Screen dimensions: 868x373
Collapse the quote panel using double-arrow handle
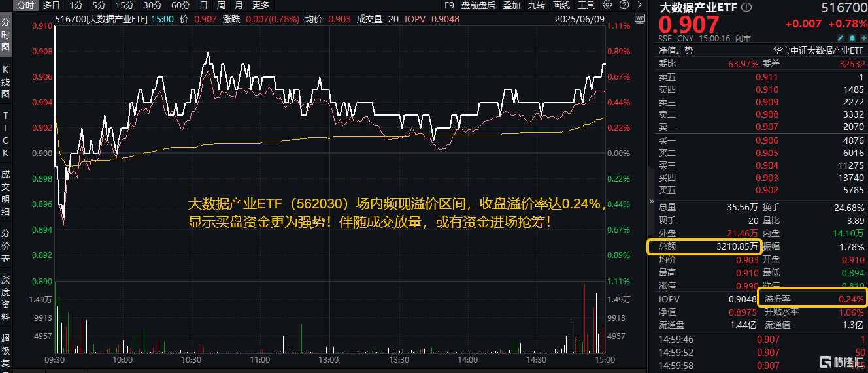tap(651, 201)
